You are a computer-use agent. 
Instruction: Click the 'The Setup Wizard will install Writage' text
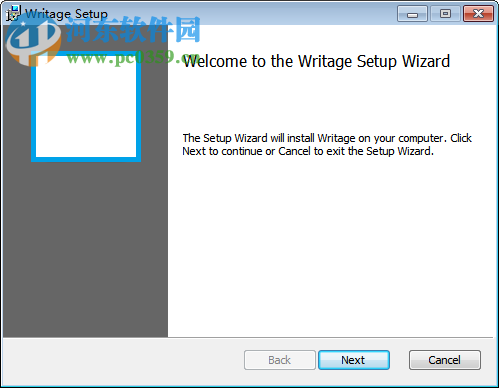(327, 145)
